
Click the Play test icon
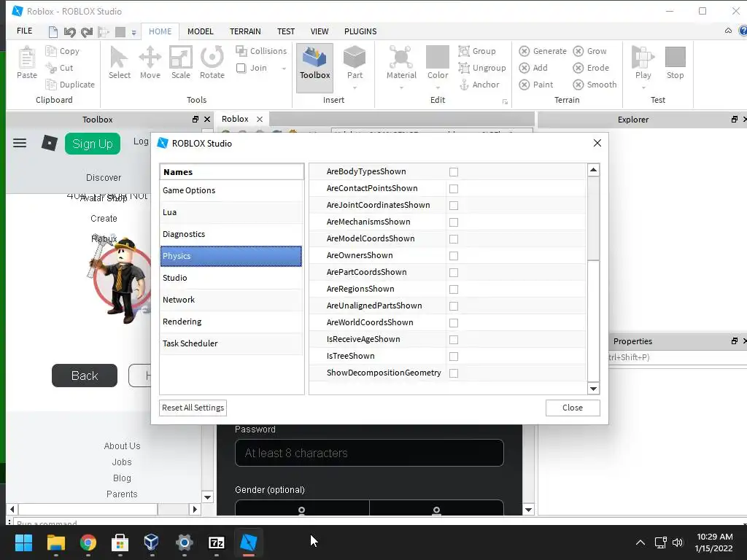coord(643,57)
